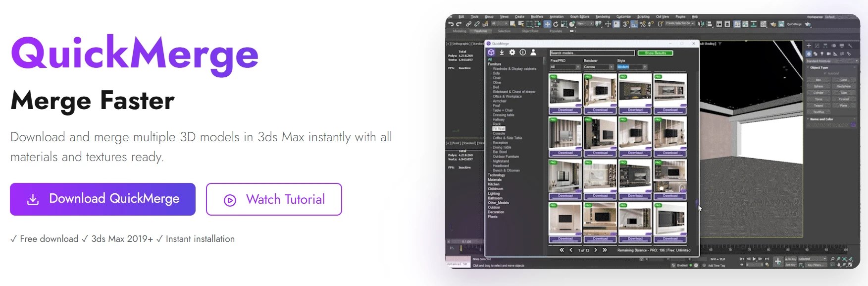
Task: Open the Modifiers menu
Action: pos(537,16)
